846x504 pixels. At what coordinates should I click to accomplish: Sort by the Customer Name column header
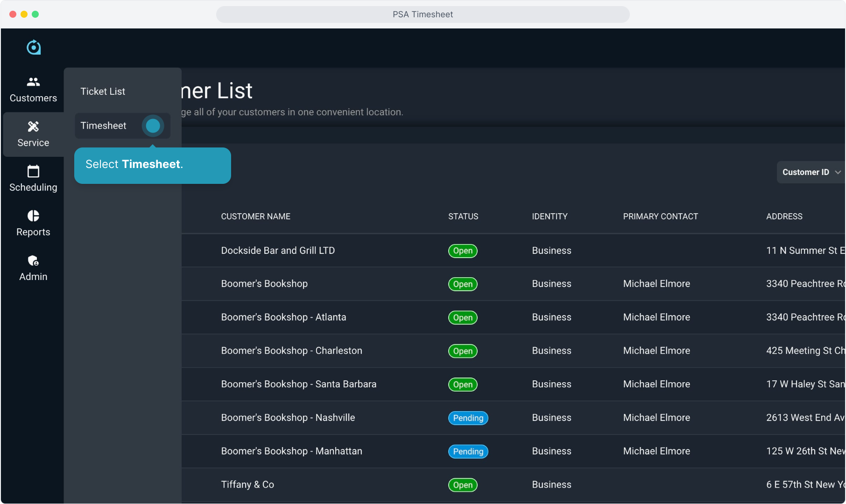[255, 217]
